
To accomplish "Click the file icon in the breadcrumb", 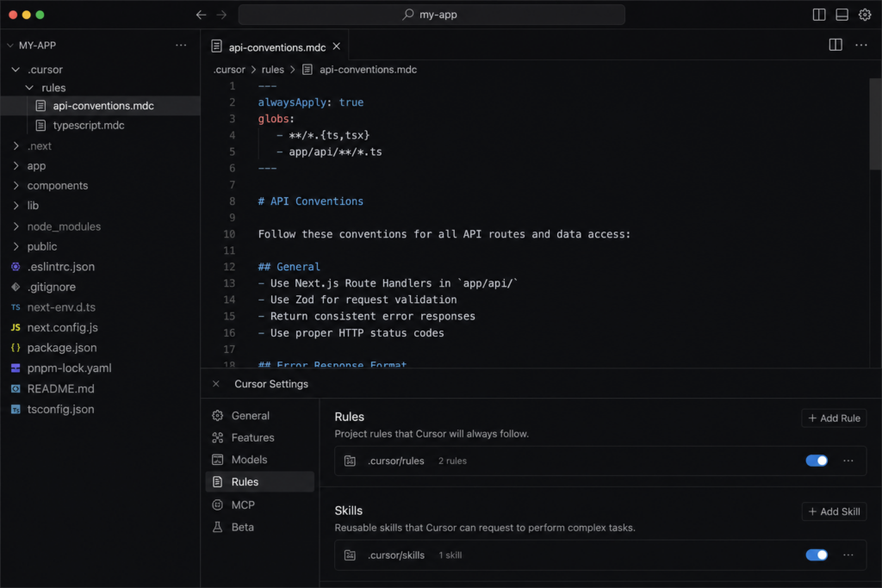I will [307, 70].
